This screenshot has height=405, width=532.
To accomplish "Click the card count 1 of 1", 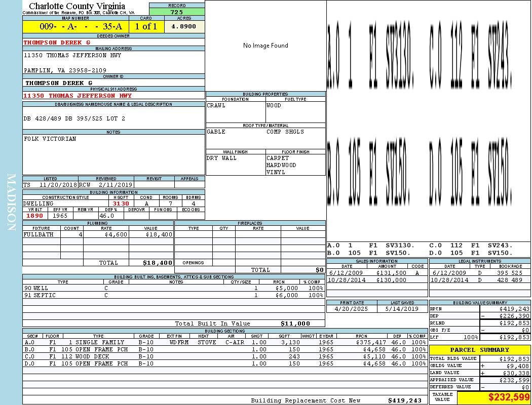I will point(146,26).
